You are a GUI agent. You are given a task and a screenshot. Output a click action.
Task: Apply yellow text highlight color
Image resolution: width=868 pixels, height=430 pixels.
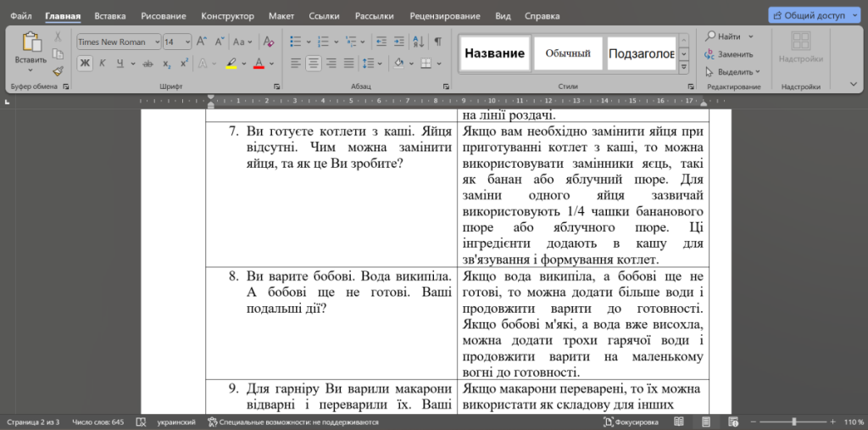(x=232, y=64)
